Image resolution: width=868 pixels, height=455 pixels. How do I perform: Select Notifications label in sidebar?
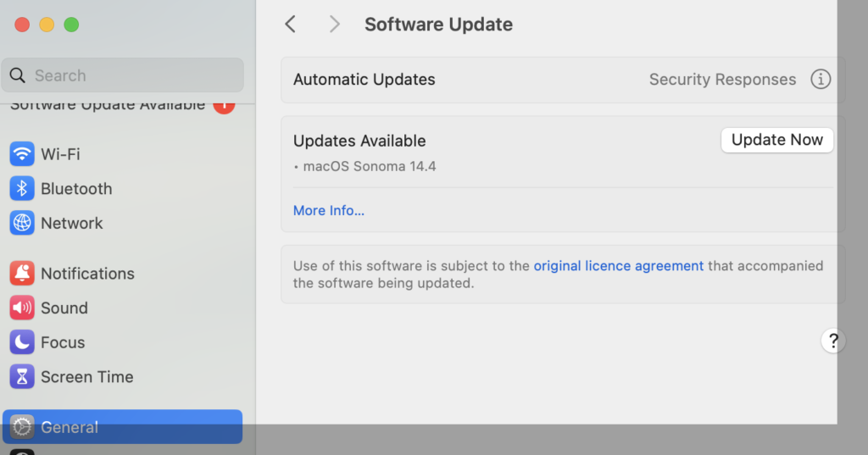(x=87, y=274)
